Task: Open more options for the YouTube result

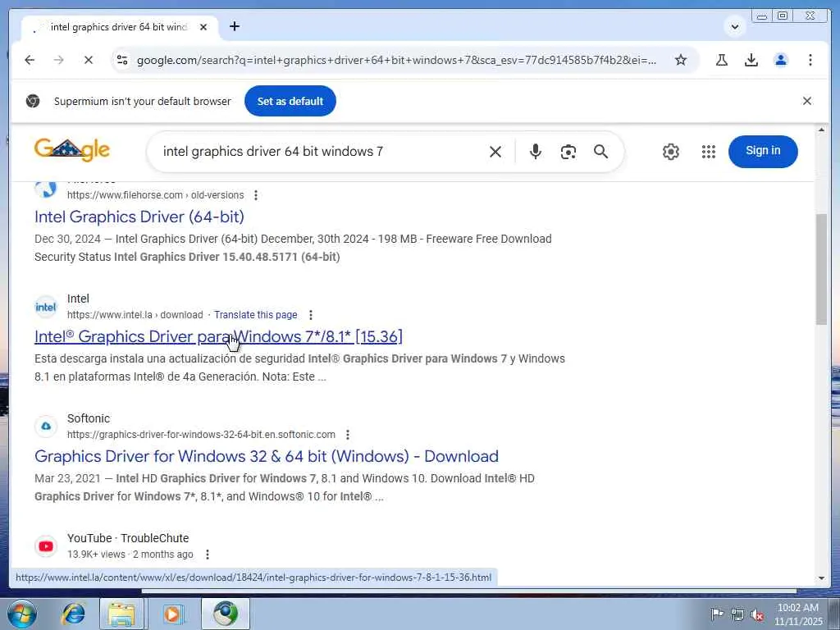Action: (x=208, y=555)
